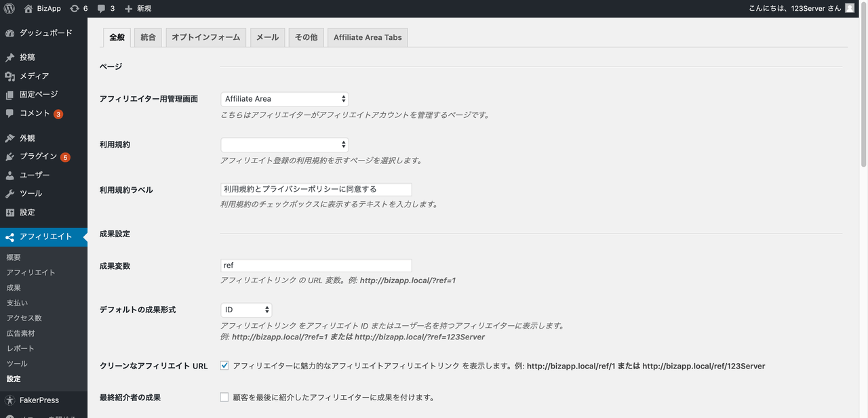
Task: Open 設定 submenu under アフィリエイト
Action: [14, 379]
